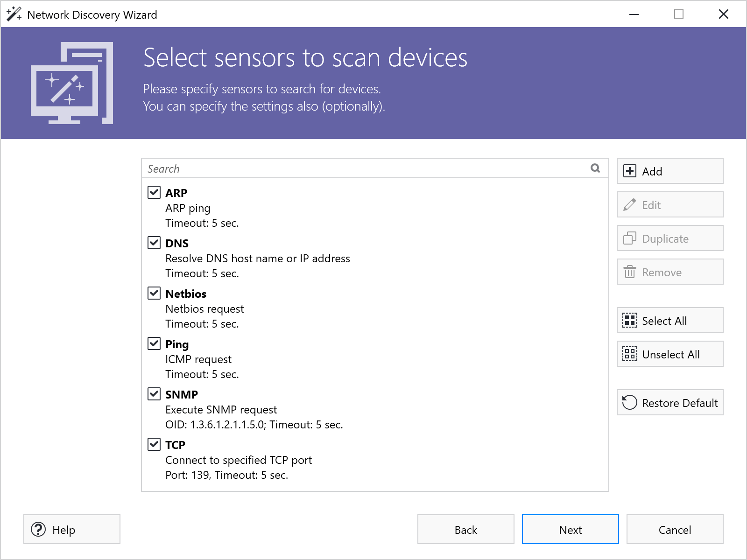Toggle the TCP port sensor checkbox
The height and width of the screenshot is (560, 747).
pyautogui.click(x=154, y=444)
